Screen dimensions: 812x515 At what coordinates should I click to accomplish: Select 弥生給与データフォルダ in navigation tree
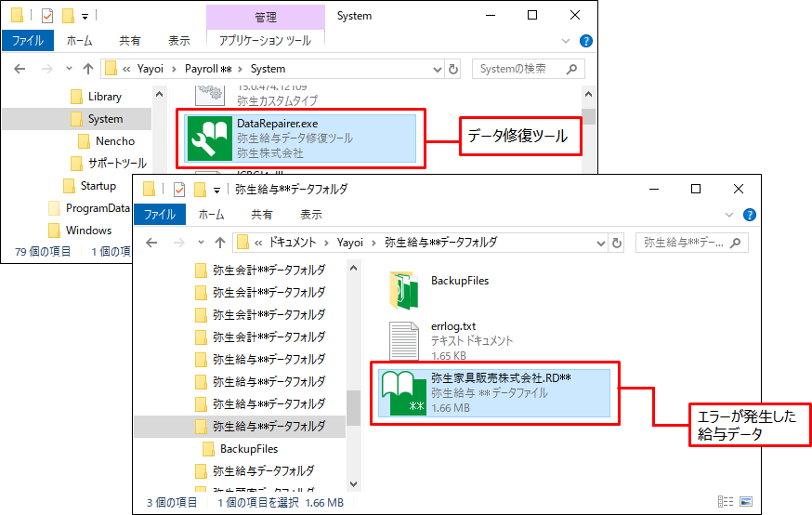tap(255, 471)
